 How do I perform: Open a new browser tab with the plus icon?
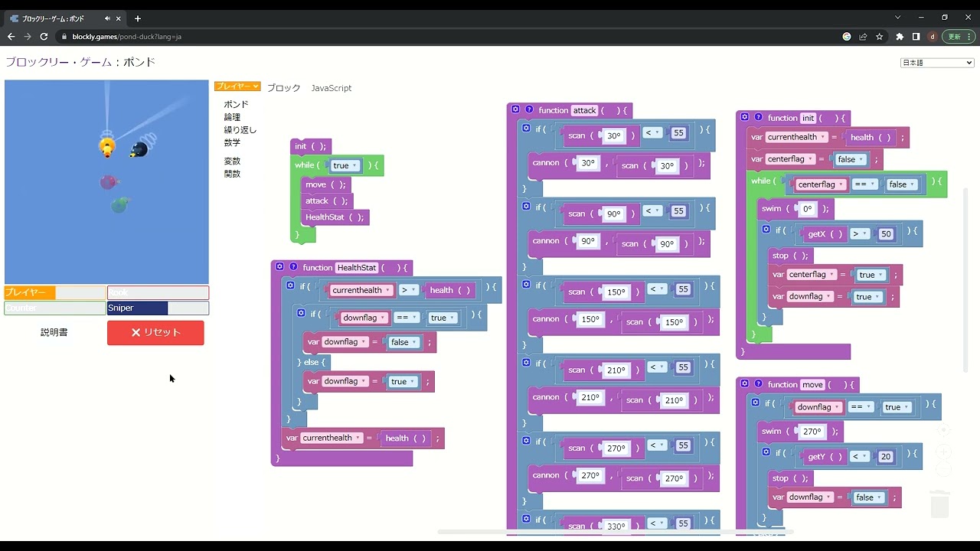pos(138,18)
